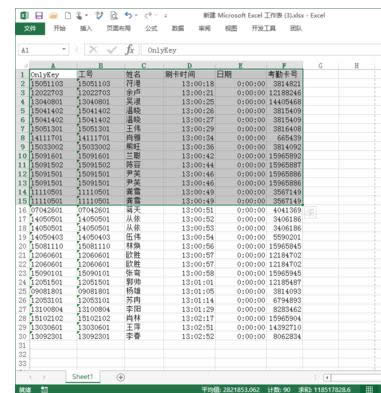Image resolution: width=381 pixels, height=393 pixels.
Task: Switch to the 开发工具 (Developer) ribbon tab
Action: pyautogui.click(x=263, y=29)
